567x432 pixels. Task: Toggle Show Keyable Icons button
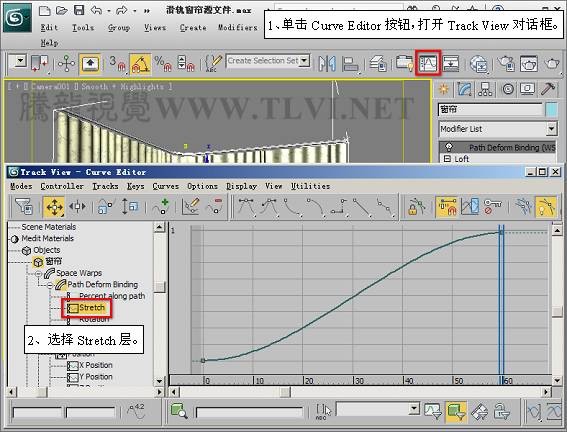[492, 206]
